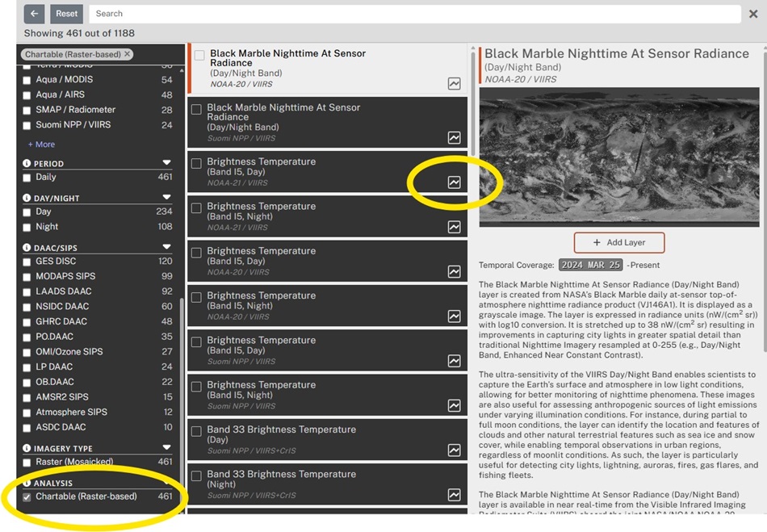Uncheck Chartable (Raster-based) analysis filter
Viewport: 767px width, 532px height.
pos(27,497)
